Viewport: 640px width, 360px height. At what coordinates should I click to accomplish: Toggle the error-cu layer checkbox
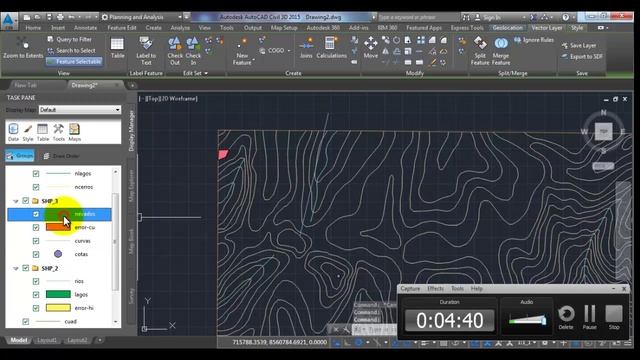point(36,227)
